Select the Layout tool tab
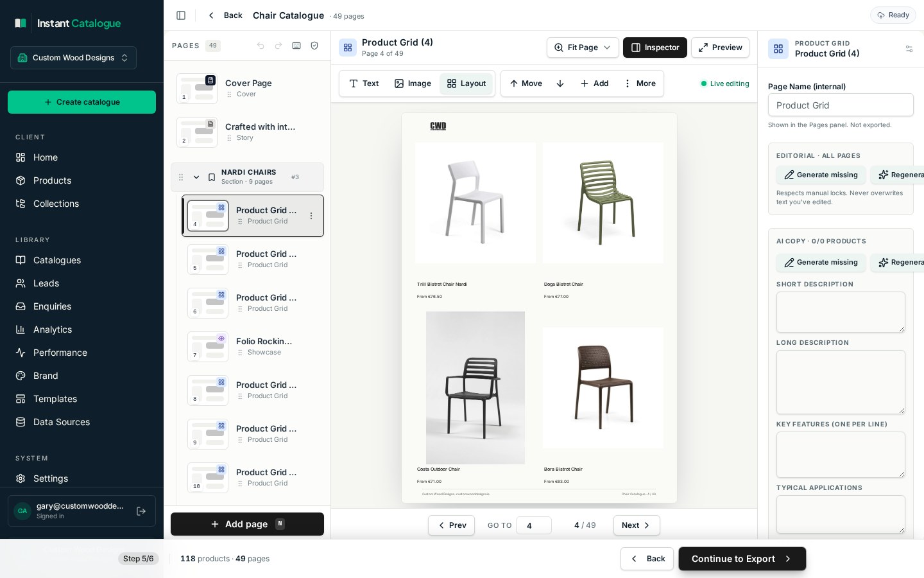 click(x=466, y=83)
